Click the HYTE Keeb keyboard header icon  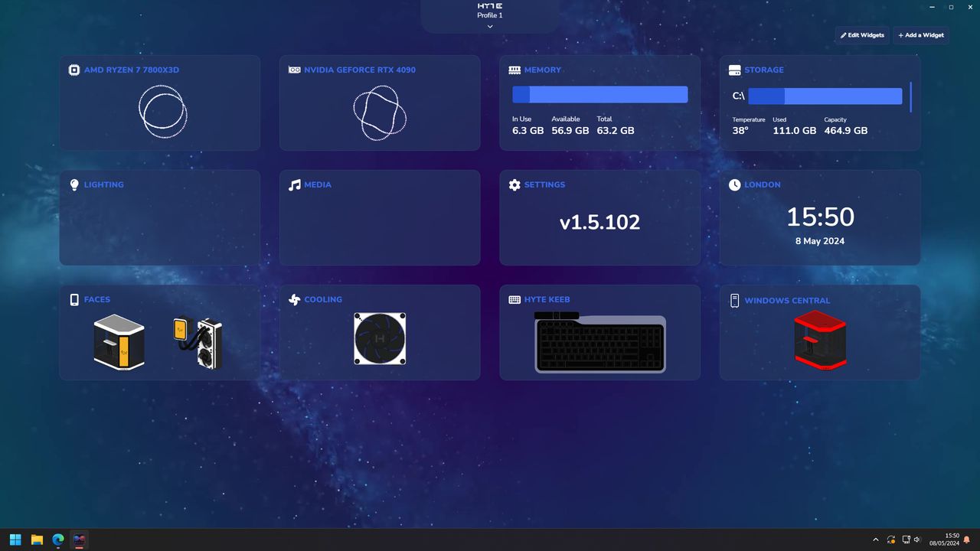514,299
